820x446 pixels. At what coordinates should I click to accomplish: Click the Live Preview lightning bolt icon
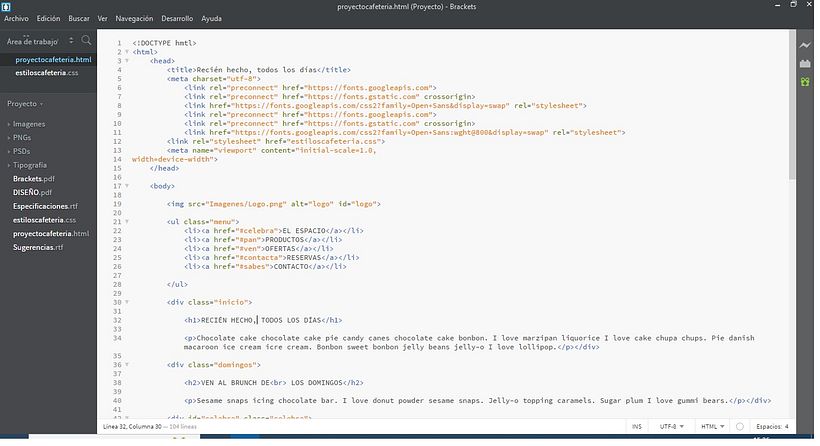[805, 46]
